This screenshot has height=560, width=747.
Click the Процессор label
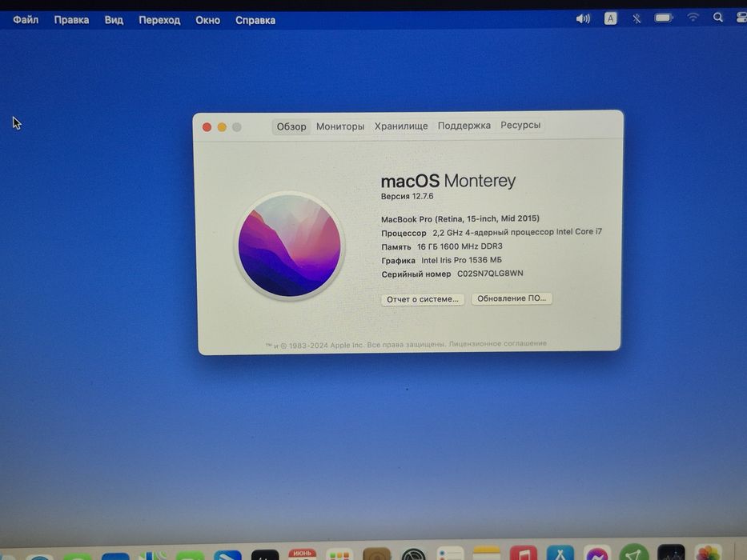coord(404,233)
